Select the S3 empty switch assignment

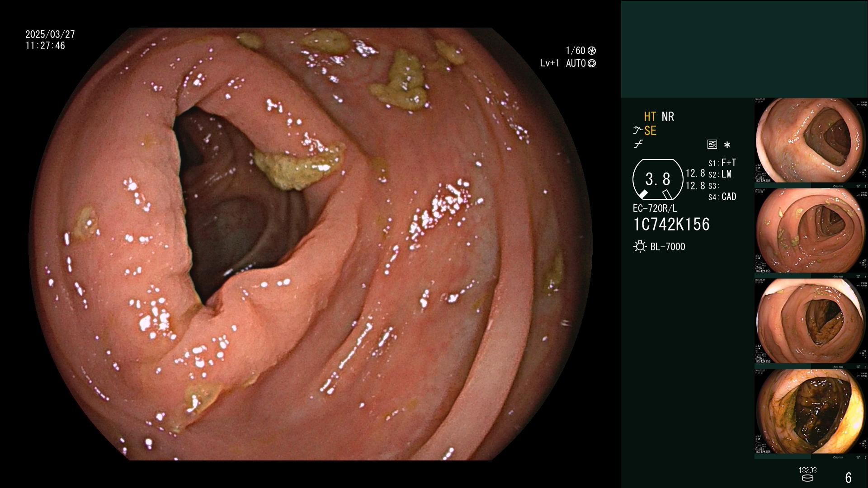713,186
